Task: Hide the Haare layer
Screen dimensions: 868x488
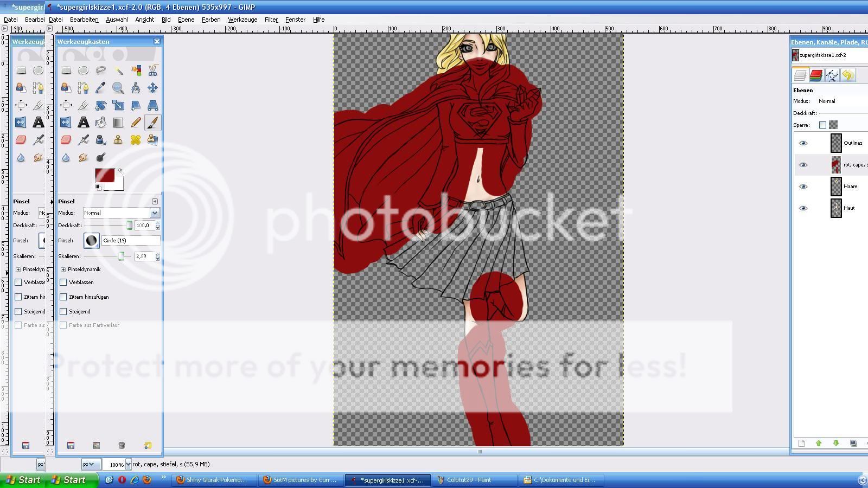Action: [803, 187]
